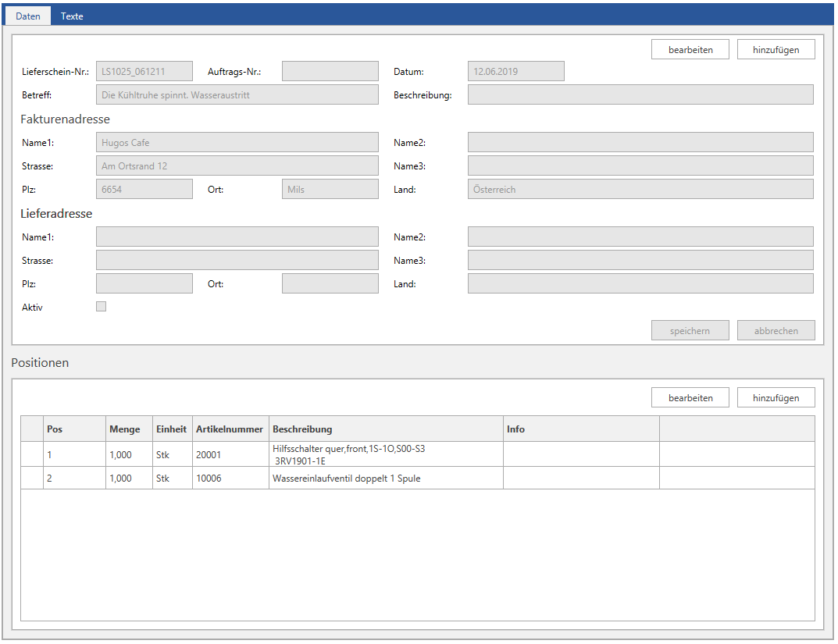Viewport: 838px width, 644px height.
Task: Click the Einheit column header
Action: coord(173,429)
